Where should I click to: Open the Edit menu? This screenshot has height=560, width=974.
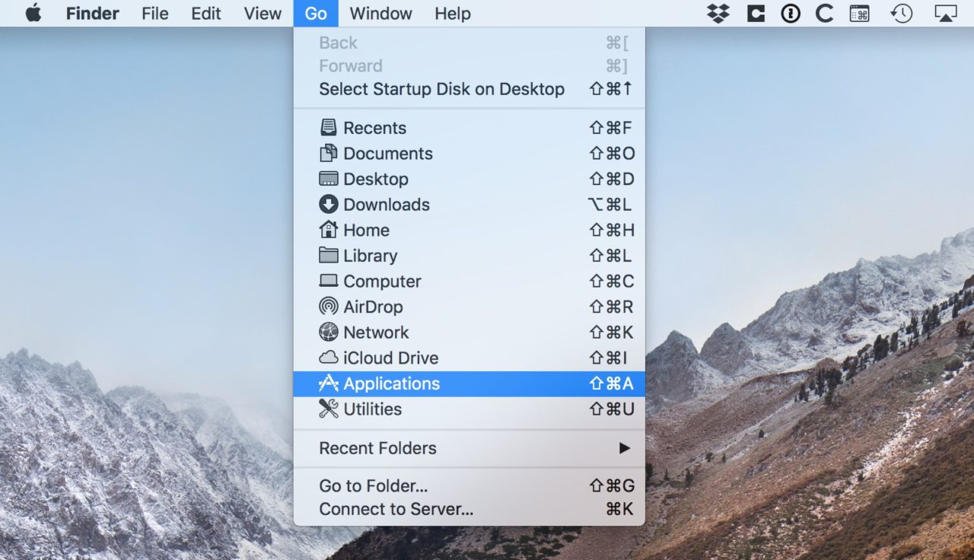[x=206, y=13]
